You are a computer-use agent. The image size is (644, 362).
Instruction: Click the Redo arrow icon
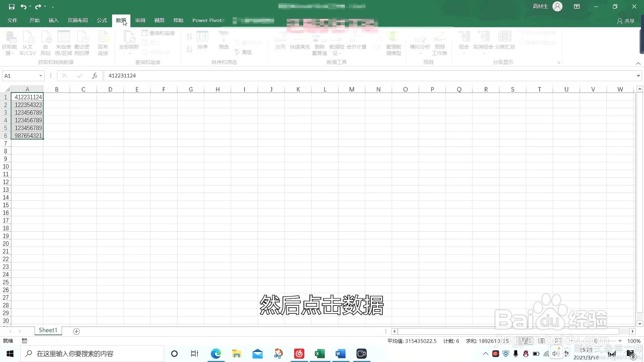[38, 6]
